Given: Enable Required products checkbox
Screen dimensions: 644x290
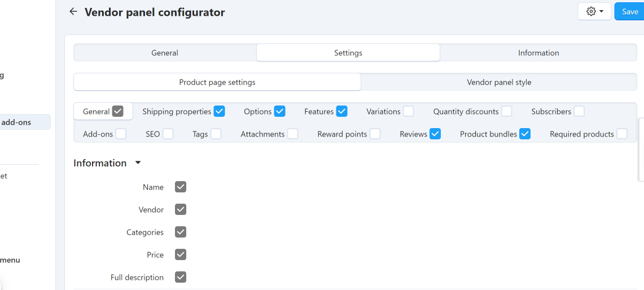Looking at the screenshot, I should click(x=622, y=134).
